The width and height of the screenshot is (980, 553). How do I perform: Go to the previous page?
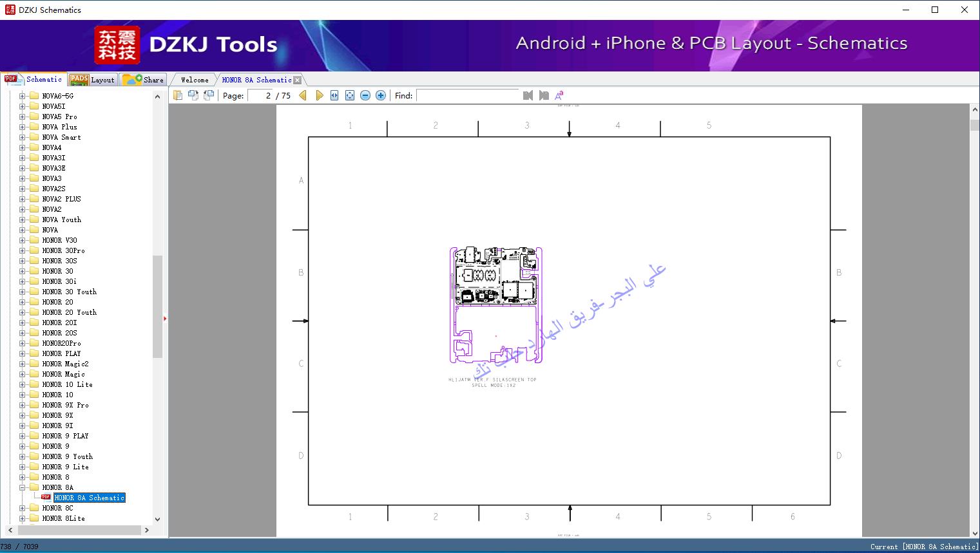coord(303,95)
